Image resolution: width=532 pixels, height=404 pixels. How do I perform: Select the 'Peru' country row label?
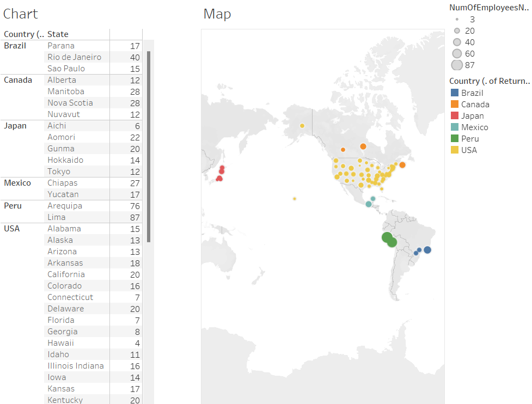13,206
